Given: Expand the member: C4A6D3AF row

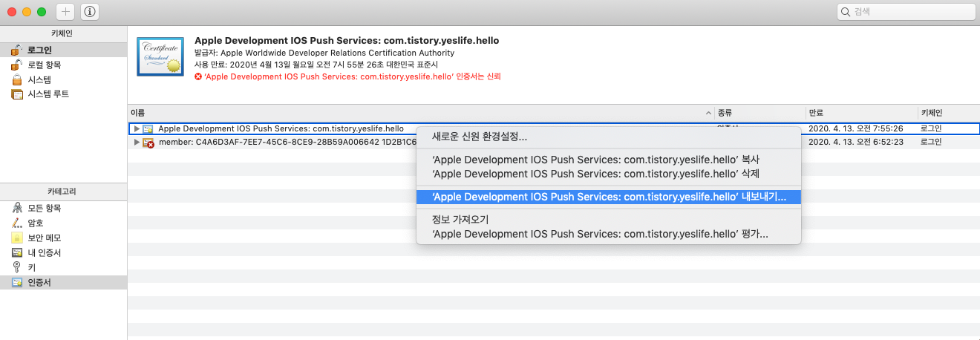Looking at the screenshot, I should [x=136, y=142].
